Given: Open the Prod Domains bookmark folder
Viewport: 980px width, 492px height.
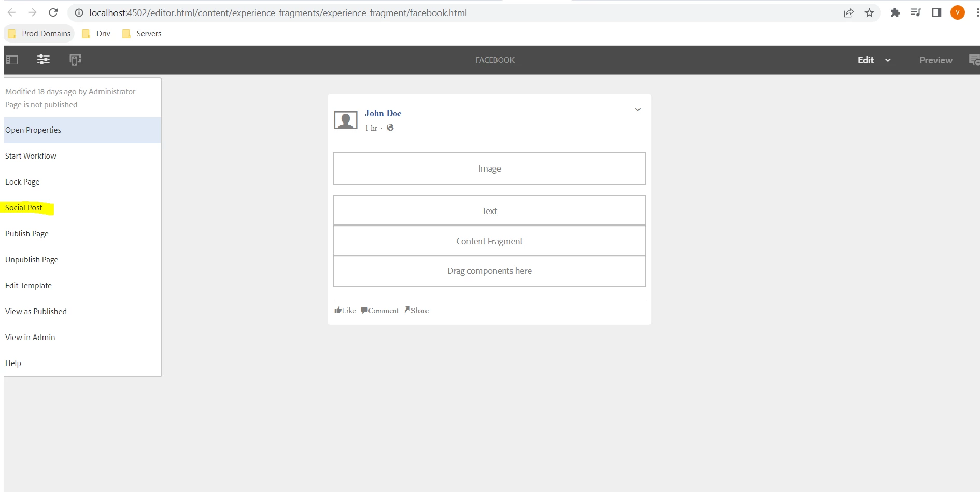Looking at the screenshot, I should coord(39,34).
